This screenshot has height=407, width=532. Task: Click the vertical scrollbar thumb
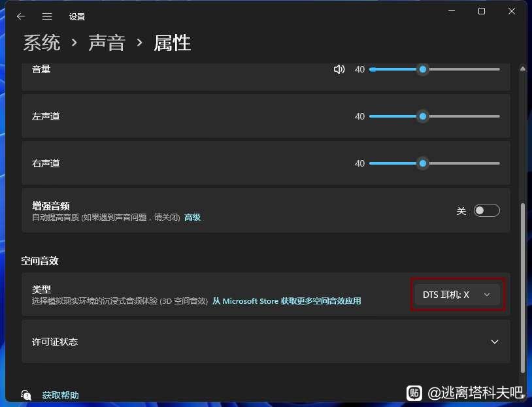522,287
